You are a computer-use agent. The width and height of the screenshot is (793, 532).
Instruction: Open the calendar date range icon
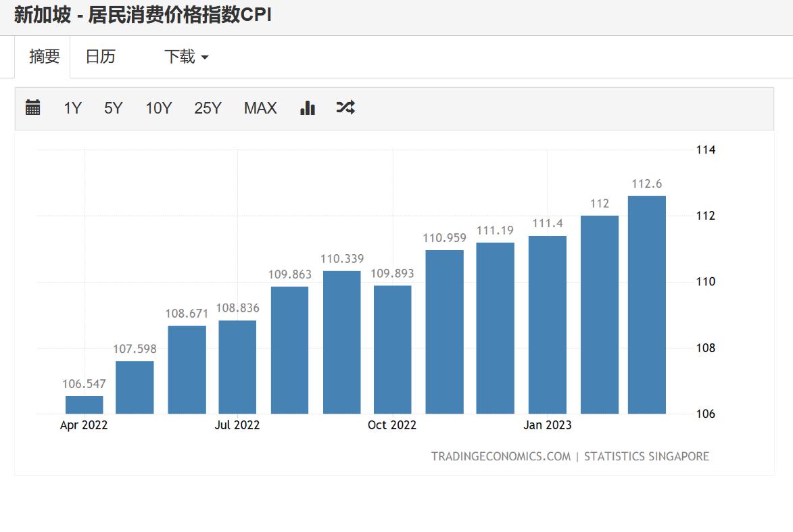tap(33, 107)
